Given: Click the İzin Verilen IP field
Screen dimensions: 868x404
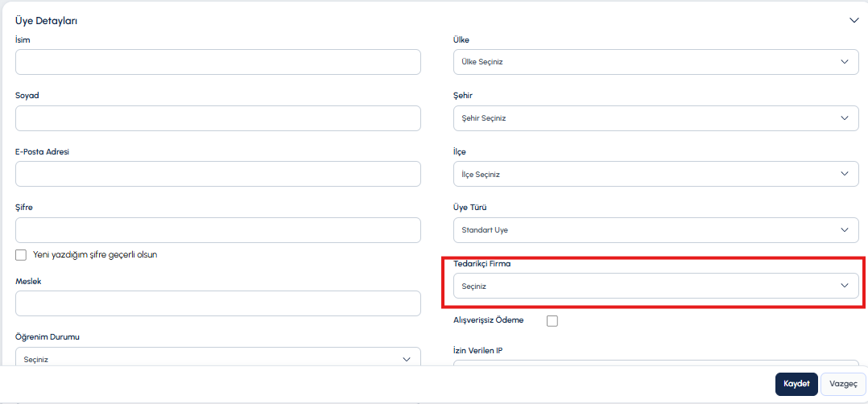Looking at the screenshot, I should (656, 363).
